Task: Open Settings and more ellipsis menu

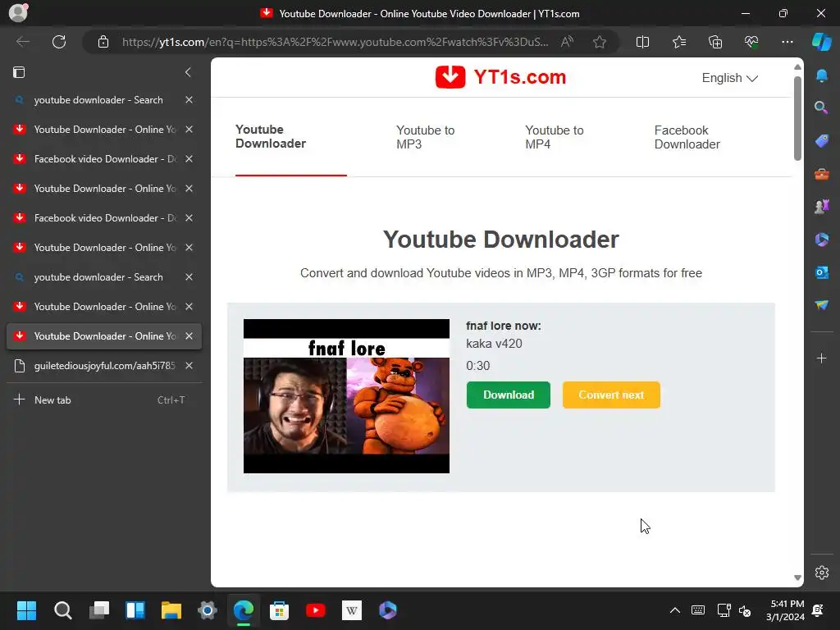Action: point(787,42)
